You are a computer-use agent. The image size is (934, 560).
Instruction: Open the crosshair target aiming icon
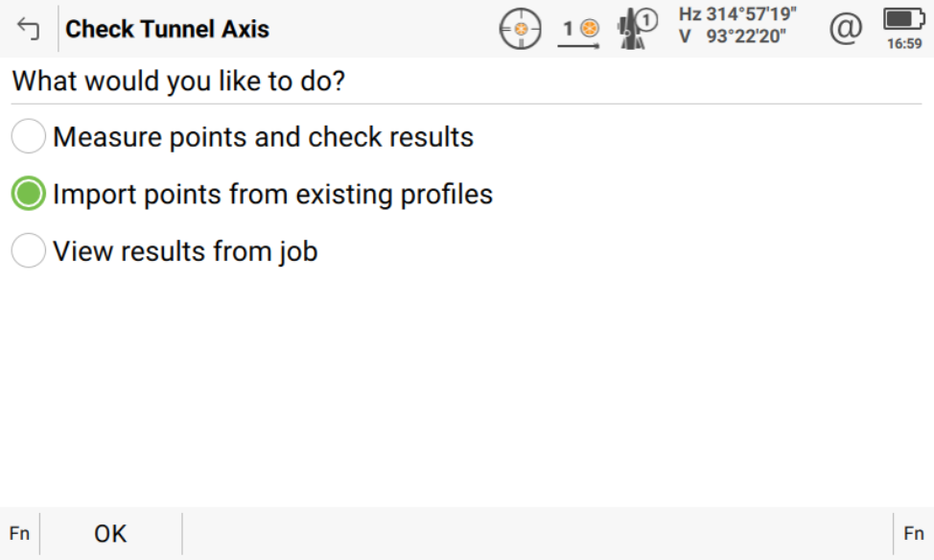tap(521, 30)
